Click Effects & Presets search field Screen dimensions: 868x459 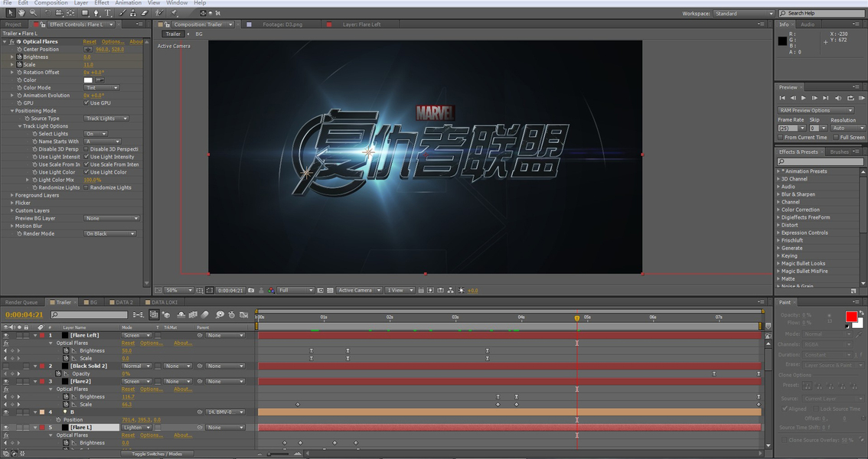pos(820,161)
